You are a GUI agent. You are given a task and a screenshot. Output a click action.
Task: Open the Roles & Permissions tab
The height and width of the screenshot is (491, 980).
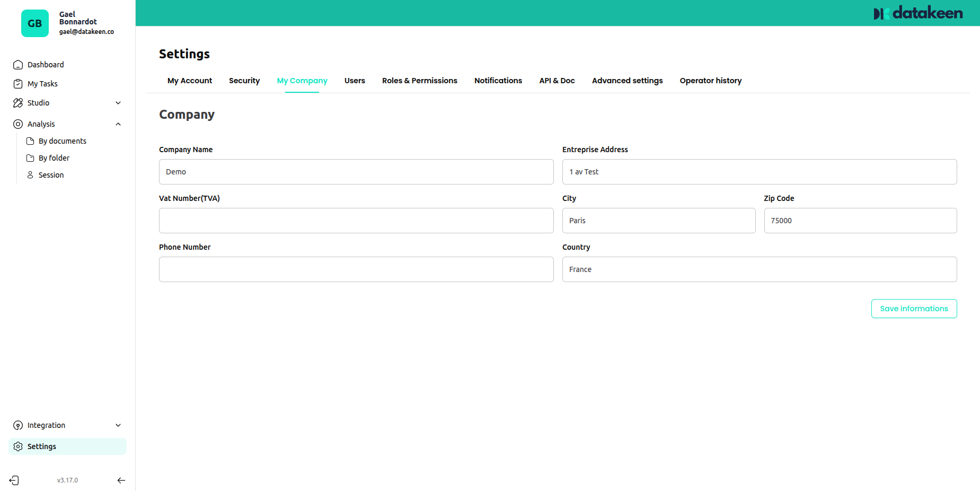click(419, 81)
